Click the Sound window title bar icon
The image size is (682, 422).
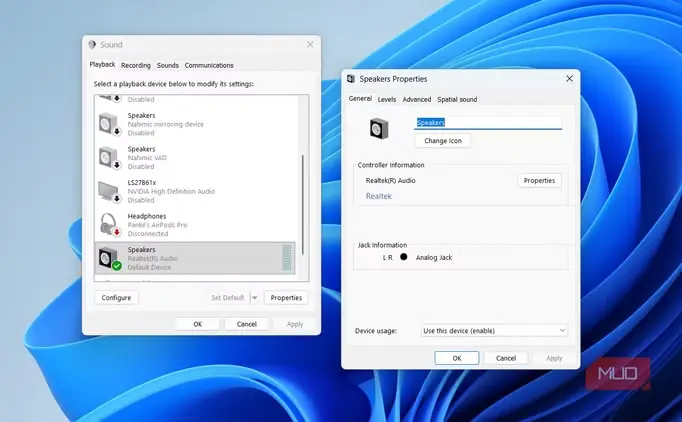click(92, 44)
